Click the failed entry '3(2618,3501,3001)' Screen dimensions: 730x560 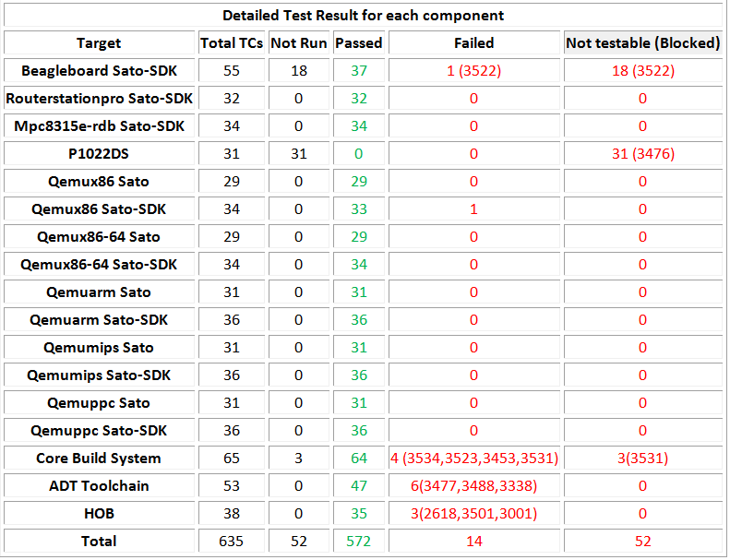(473, 514)
